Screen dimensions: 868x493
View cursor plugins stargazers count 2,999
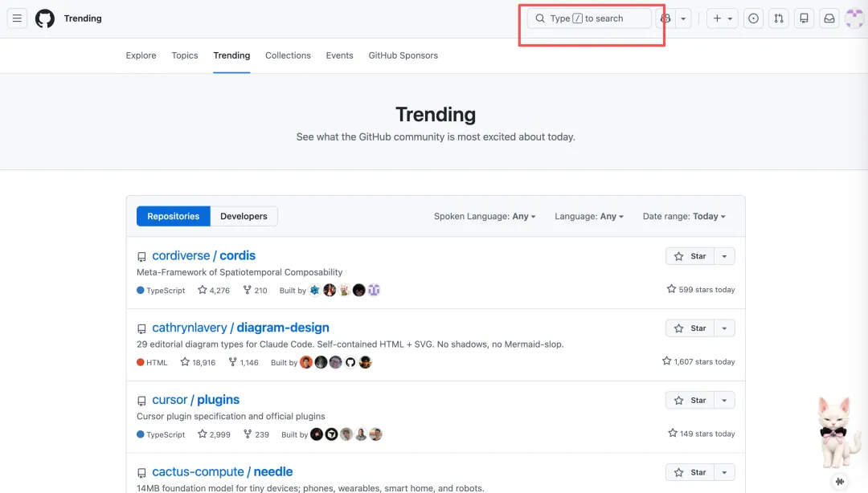coord(214,434)
